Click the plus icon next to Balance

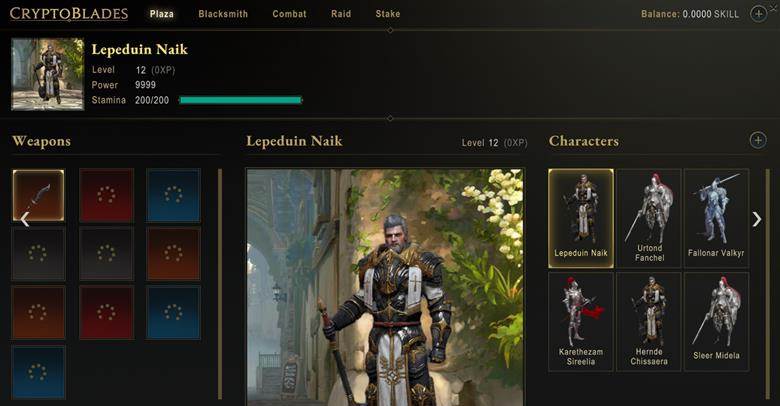click(758, 14)
